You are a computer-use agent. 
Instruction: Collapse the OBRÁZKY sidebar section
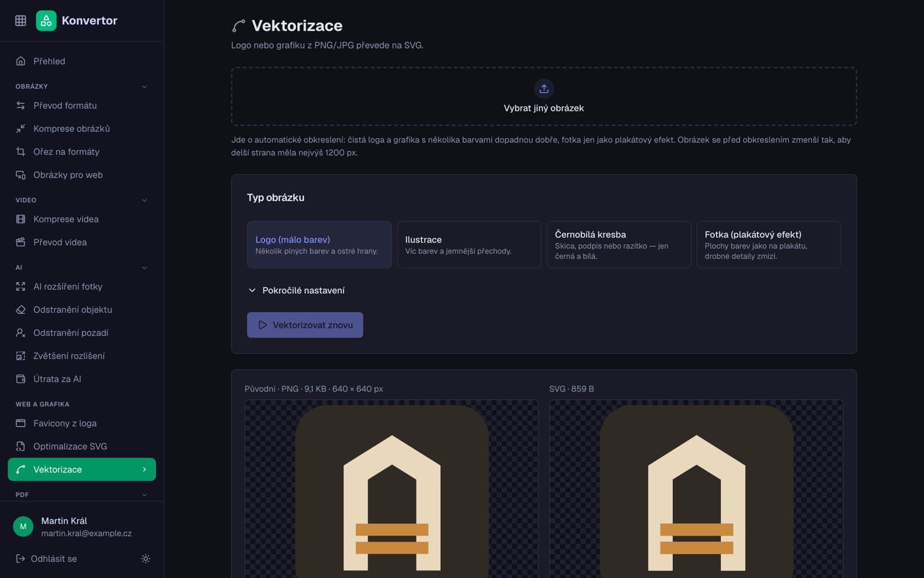tap(144, 87)
